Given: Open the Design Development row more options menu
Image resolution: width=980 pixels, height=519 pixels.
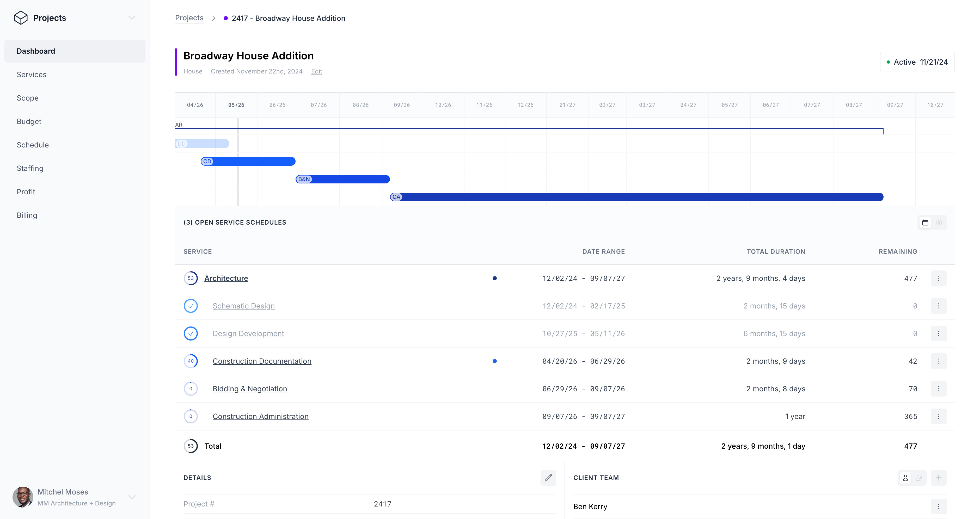Looking at the screenshot, I should [939, 333].
